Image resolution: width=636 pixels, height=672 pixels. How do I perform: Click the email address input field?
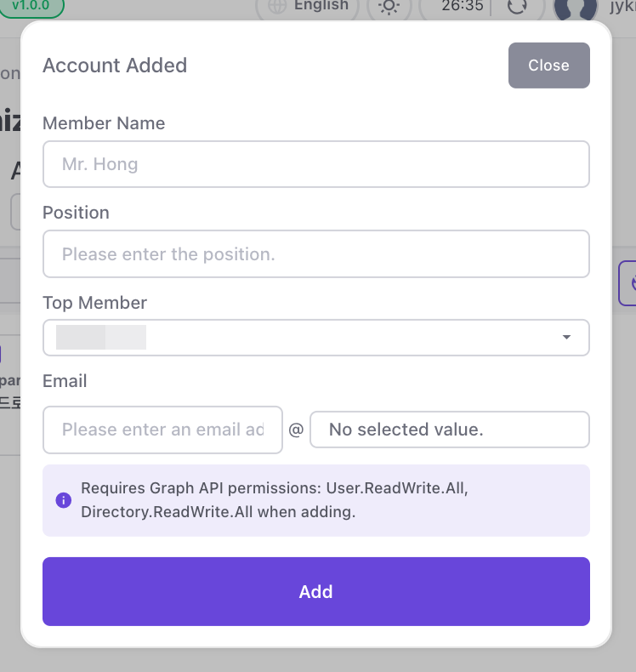point(162,430)
